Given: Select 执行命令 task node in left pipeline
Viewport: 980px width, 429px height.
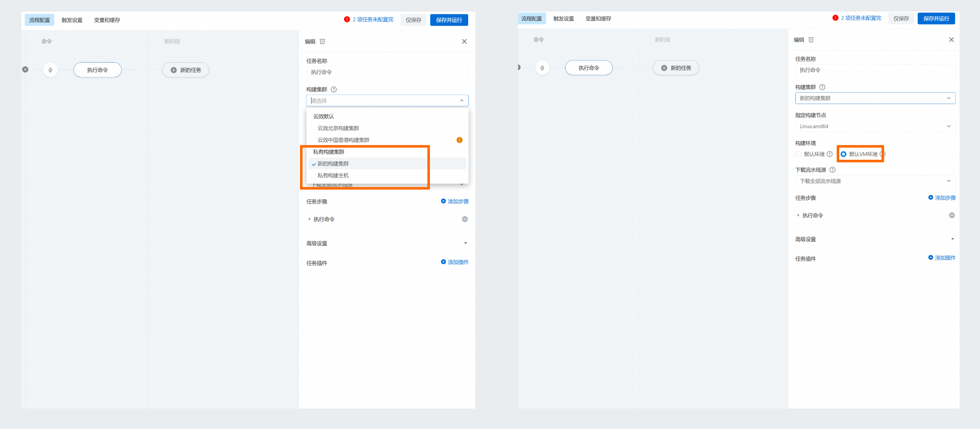Looking at the screenshot, I should click(97, 70).
